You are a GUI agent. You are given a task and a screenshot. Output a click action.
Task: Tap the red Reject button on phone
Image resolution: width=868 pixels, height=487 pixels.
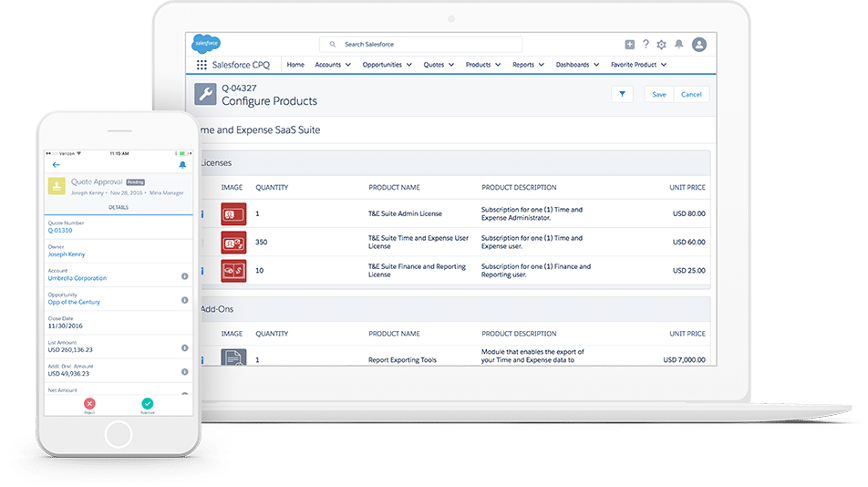89,403
